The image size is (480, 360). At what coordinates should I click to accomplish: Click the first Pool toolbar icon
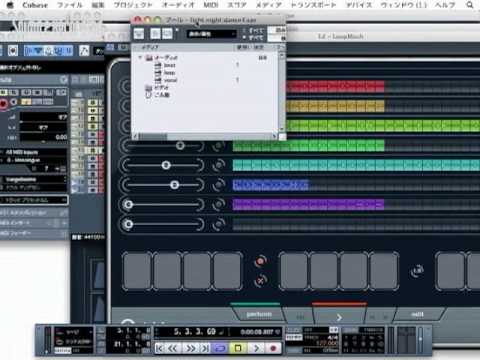tap(139, 33)
